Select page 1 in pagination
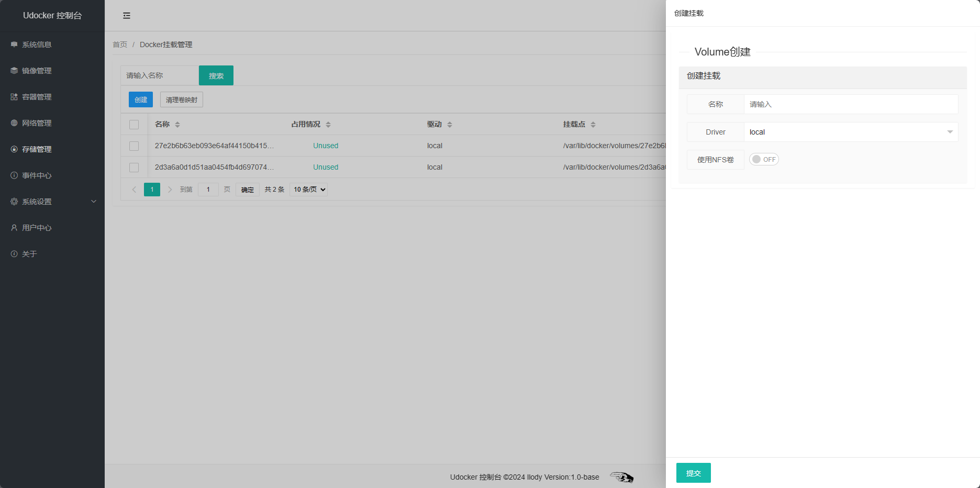The height and width of the screenshot is (488, 980). [x=152, y=190]
